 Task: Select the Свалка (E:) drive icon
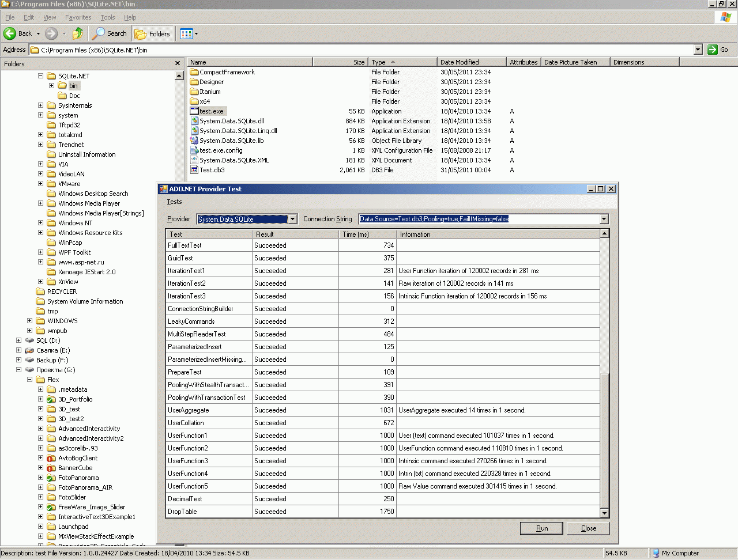(29, 350)
